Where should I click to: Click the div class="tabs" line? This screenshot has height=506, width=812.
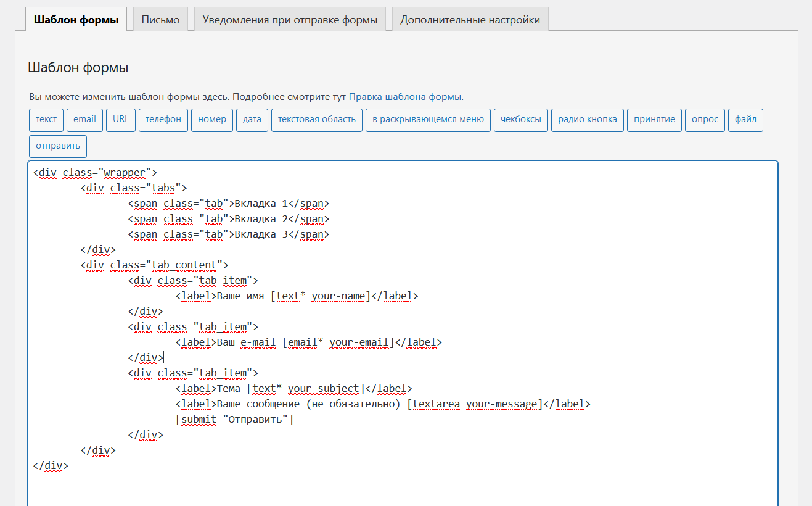(x=134, y=188)
